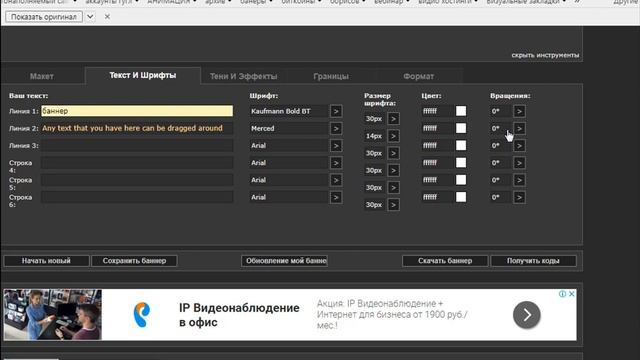Close the translation bar with the X

[107, 17]
